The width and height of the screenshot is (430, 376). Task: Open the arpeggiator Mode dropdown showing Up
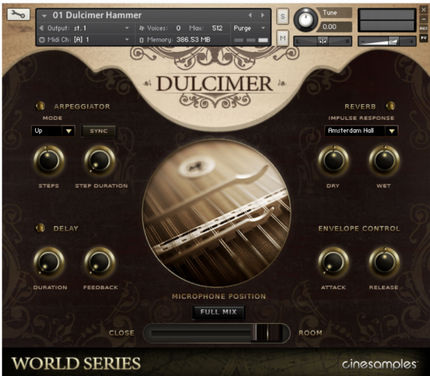[x=53, y=131]
